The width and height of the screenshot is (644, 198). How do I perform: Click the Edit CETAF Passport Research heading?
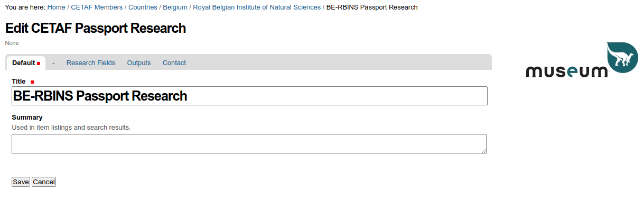96,28
